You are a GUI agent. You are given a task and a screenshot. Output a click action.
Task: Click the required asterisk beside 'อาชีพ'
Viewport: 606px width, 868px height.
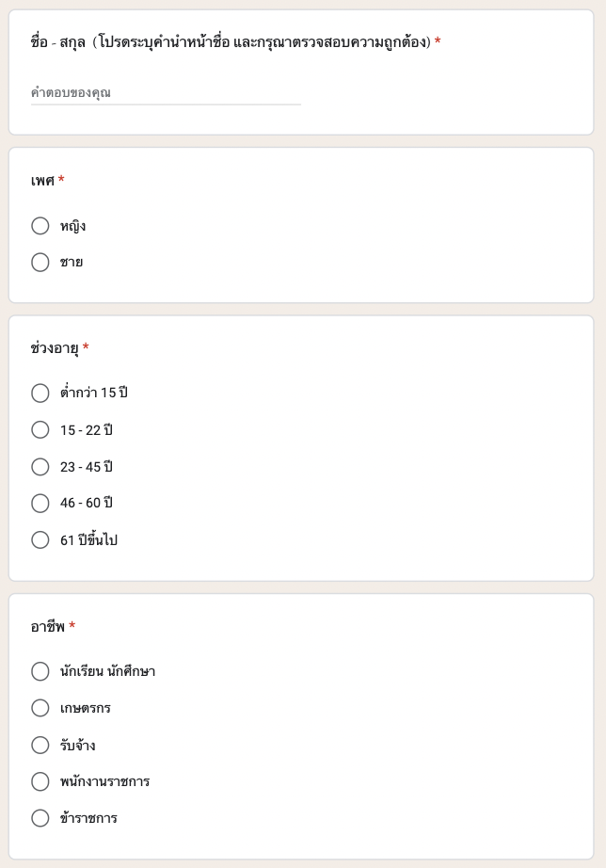72,625
